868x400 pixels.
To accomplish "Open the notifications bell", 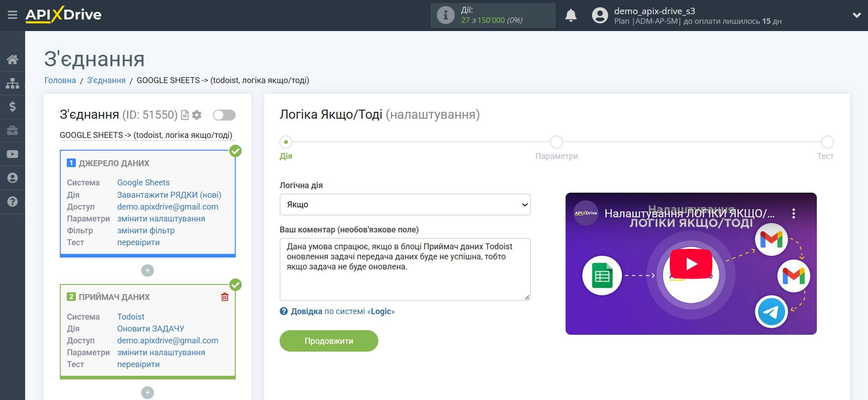I will [571, 15].
